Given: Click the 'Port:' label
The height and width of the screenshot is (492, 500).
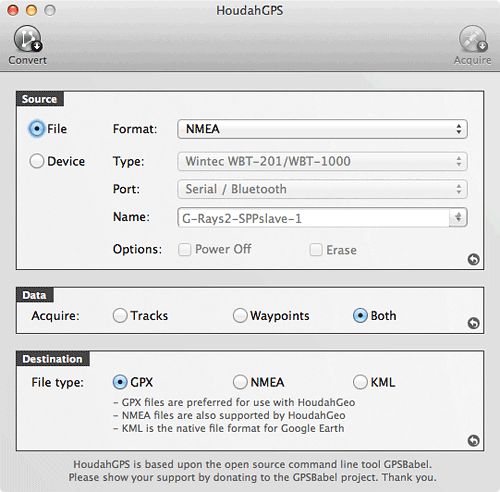Looking at the screenshot, I should (x=126, y=189).
